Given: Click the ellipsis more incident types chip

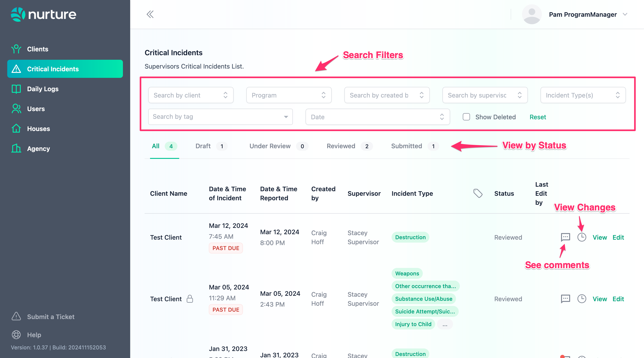Looking at the screenshot, I should pyautogui.click(x=445, y=324).
